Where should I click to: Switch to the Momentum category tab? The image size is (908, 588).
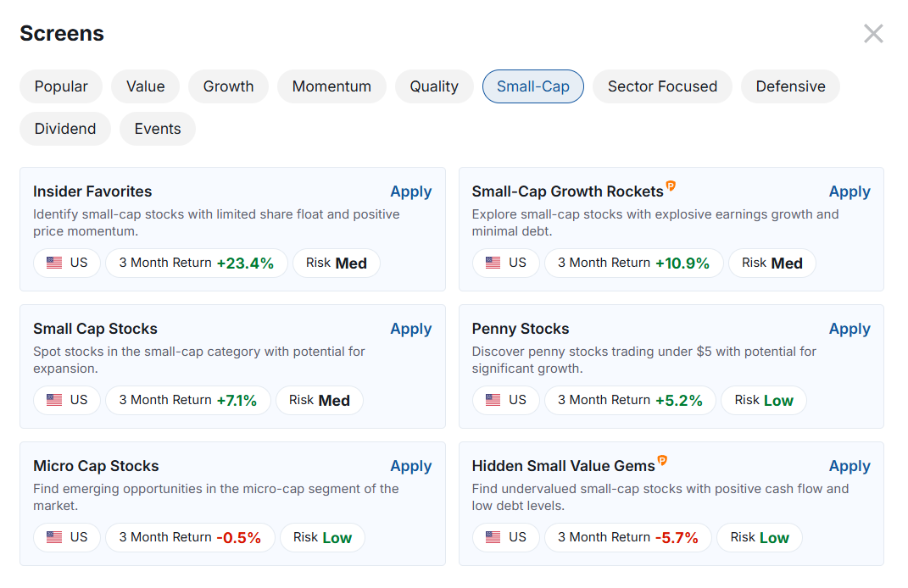tap(331, 86)
